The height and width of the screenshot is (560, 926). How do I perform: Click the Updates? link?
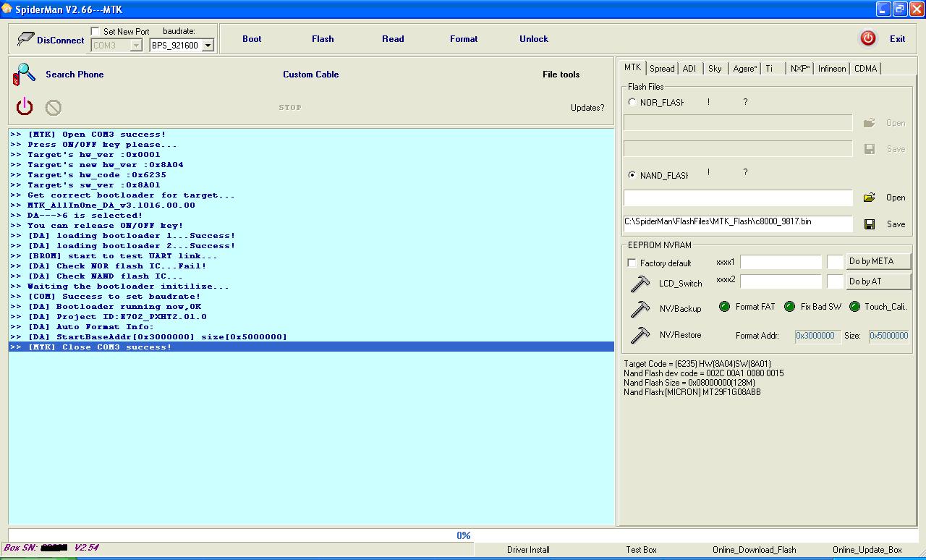tap(587, 108)
